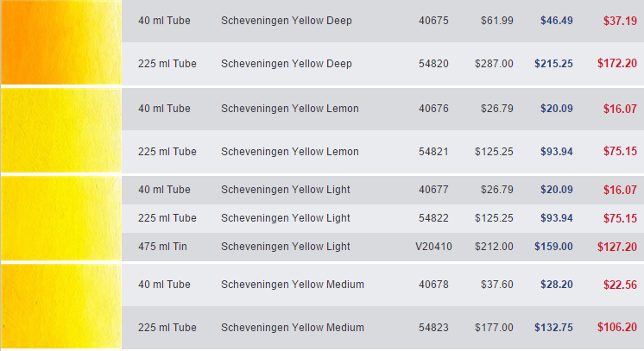Click item number V20410
The height and width of the screenshot is (351, 644).
pyautogui.click(x=433, y=247)
